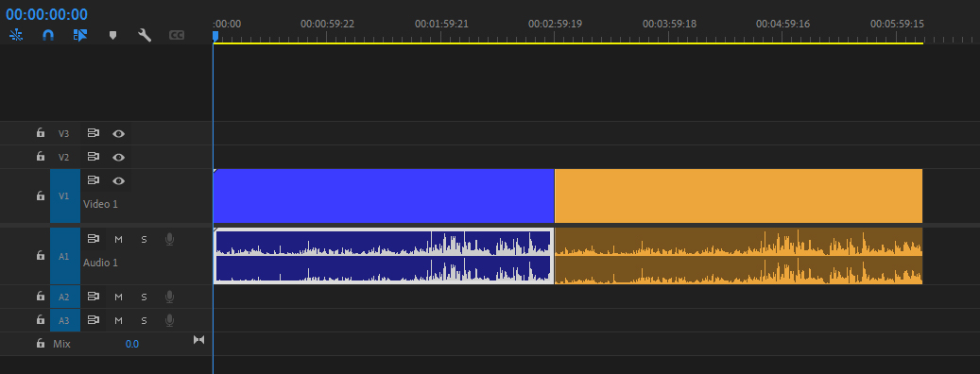Hide V2 track output eye
980x374 pixels.
coord(118,157)
